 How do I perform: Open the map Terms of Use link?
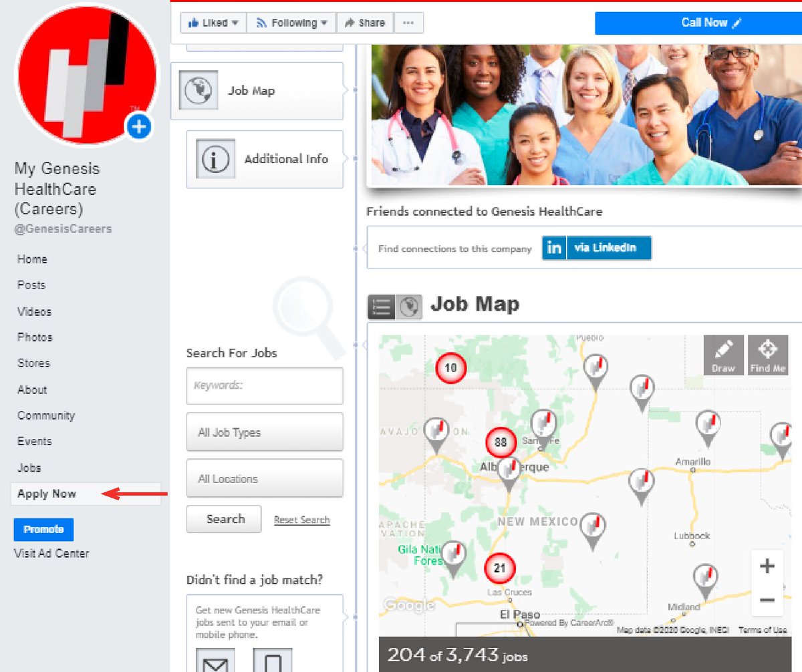[x=763, y=630]
